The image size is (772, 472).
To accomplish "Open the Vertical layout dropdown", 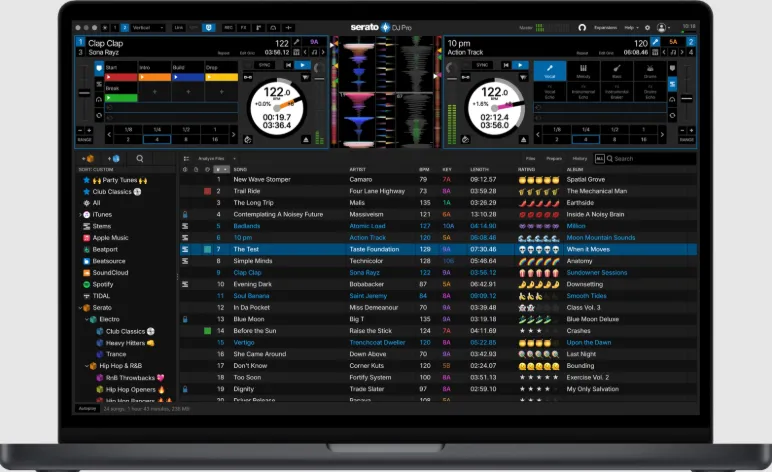I will tap(147, 28).
